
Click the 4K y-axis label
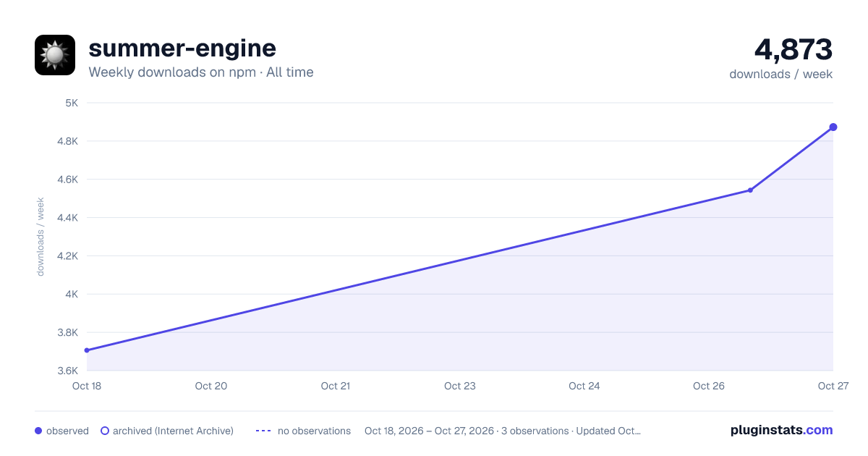[x=72, y=295]
